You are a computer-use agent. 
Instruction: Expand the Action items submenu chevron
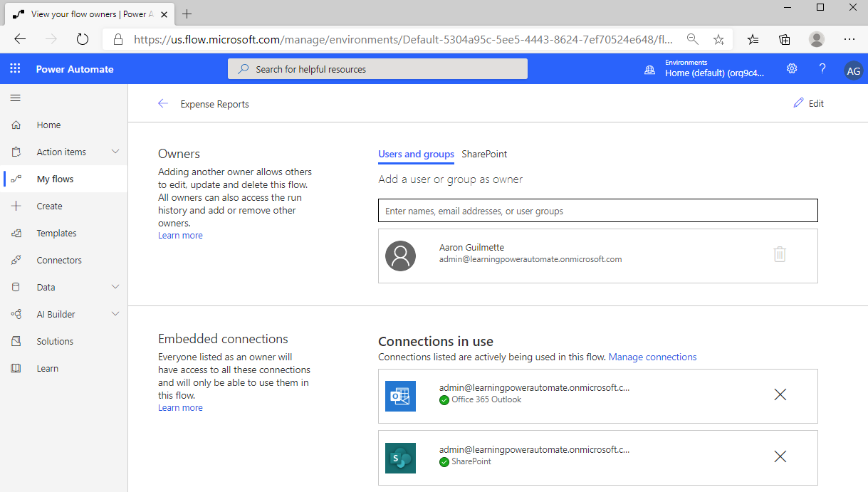115,152
